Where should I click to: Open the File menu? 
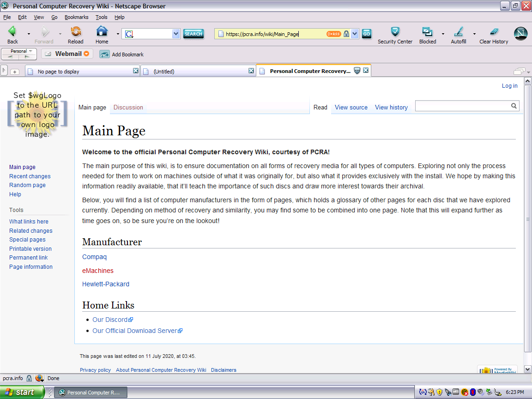point(7,17)
